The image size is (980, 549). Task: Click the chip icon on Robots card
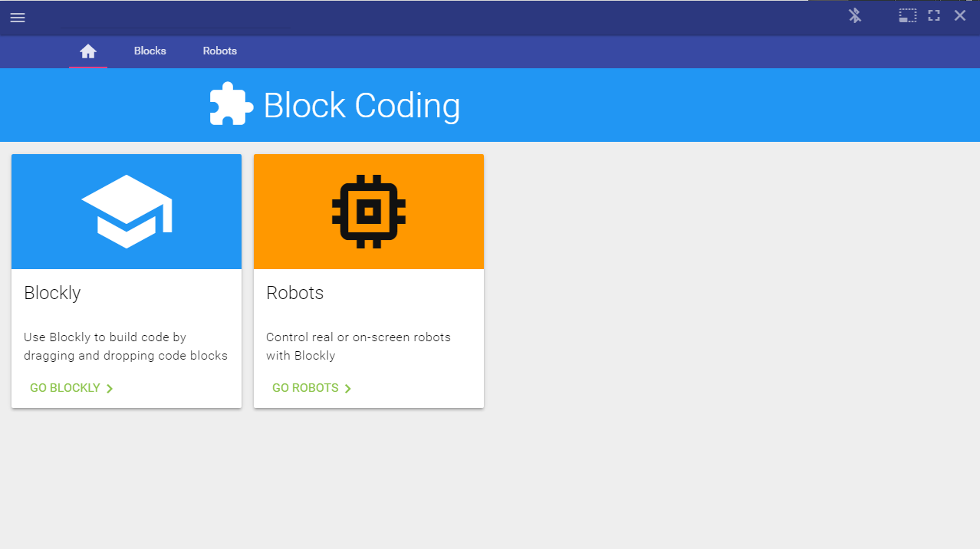coord(369,212)
